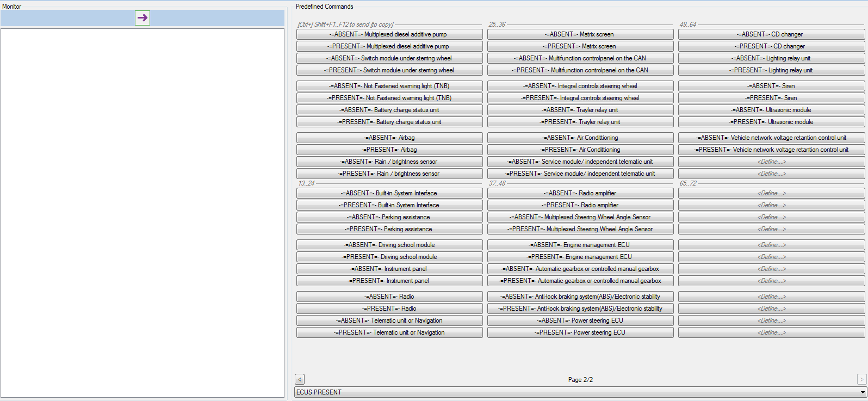Send PRESENT Anti-lock braking system(ABS)/Electronic stability
This screenshot has height=401, width=868.
pos(580,309)
